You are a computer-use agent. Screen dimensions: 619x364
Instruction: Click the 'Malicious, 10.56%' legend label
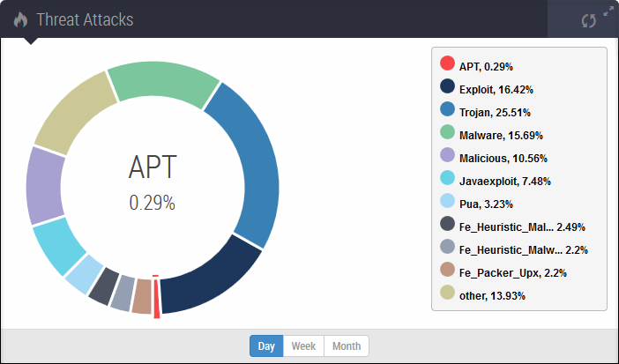[x=503, y=159]
